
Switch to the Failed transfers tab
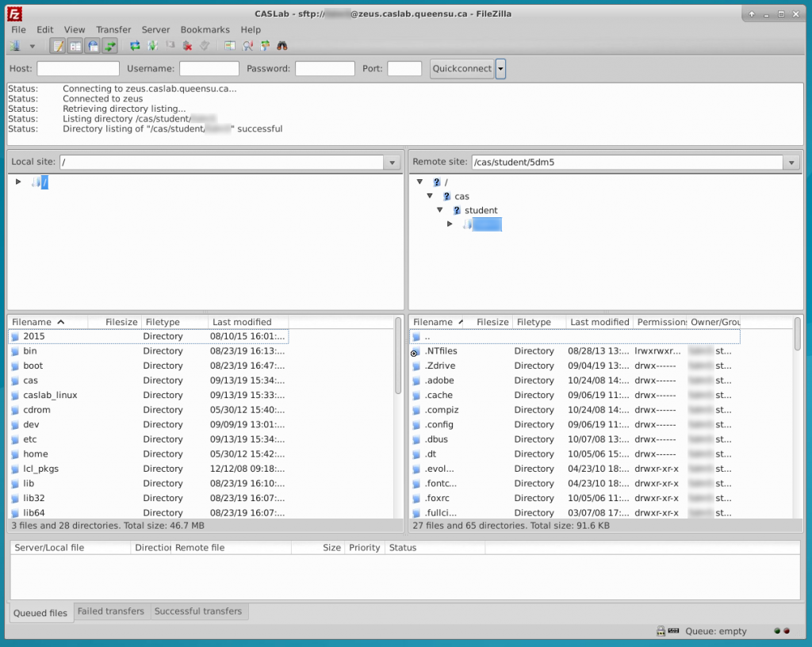point(111,611)
